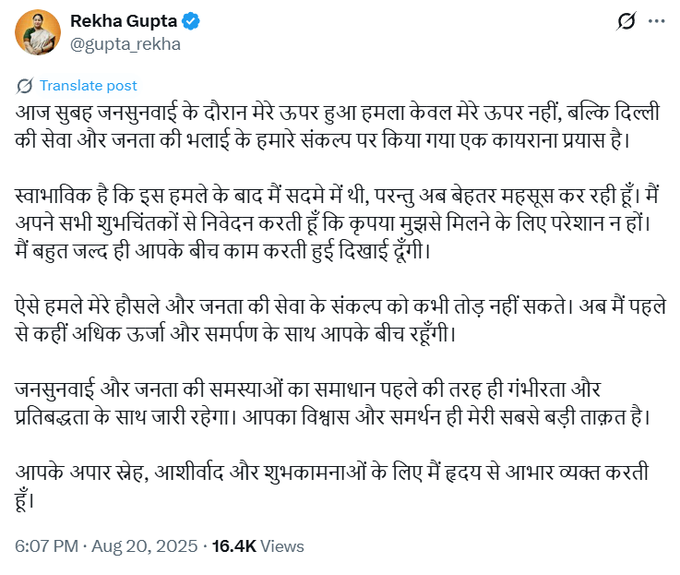Image resolution: width=680 pixels, height=575 pixels.
Task: Click the 16.4K view count number
Action: coord(235,546)
